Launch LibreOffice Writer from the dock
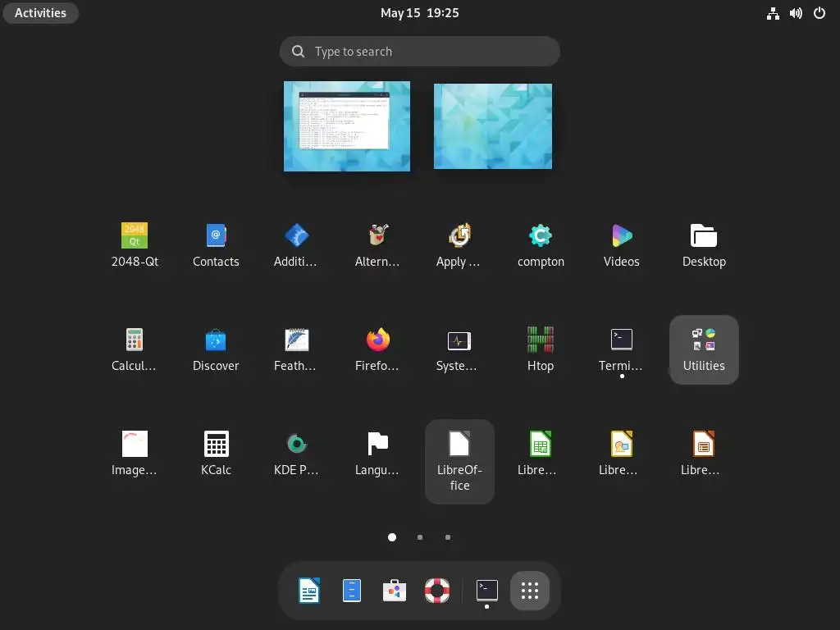 click(x=309, y=591)
